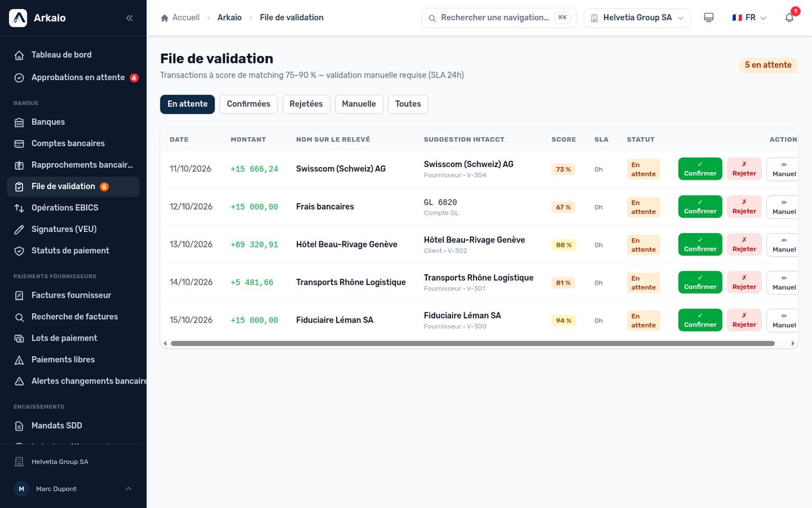Open Comptes bancaires card icon
812x508 pixels.
[x=19, y=144]
